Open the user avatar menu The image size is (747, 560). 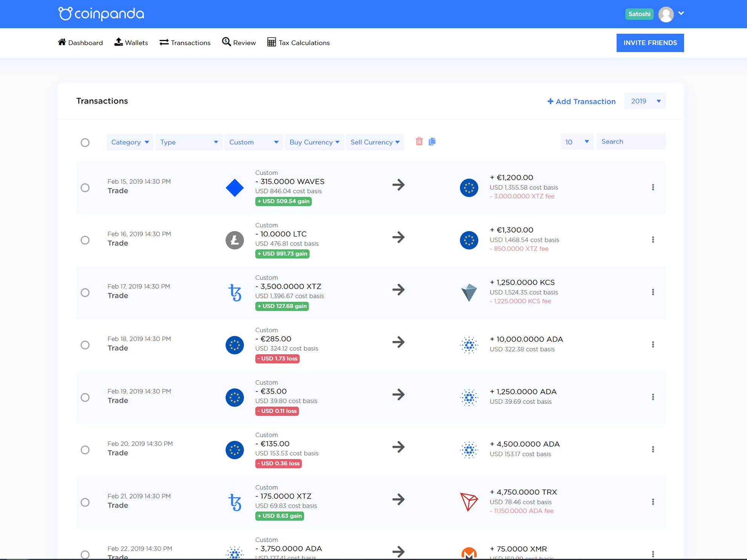click(x=666, y=14)
